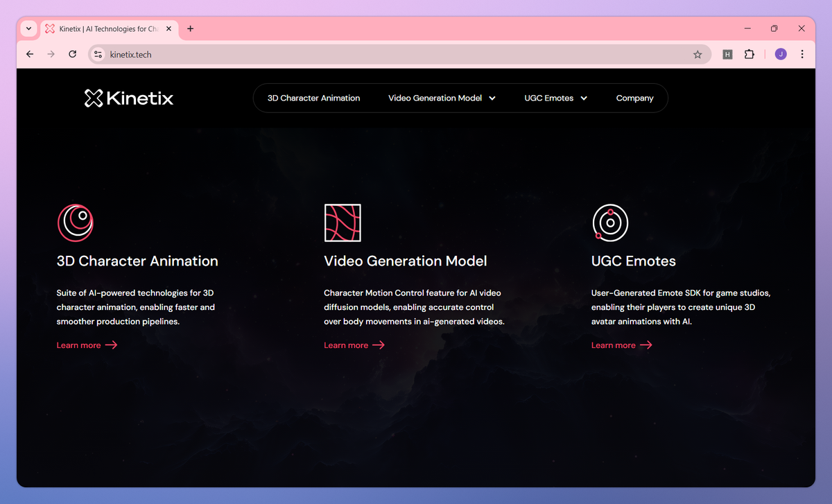Click the UGC Emotes orbit icon

[610, 223]
